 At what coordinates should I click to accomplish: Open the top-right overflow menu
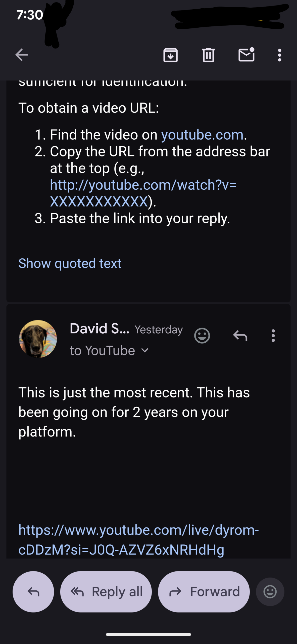tap(279, 55)
